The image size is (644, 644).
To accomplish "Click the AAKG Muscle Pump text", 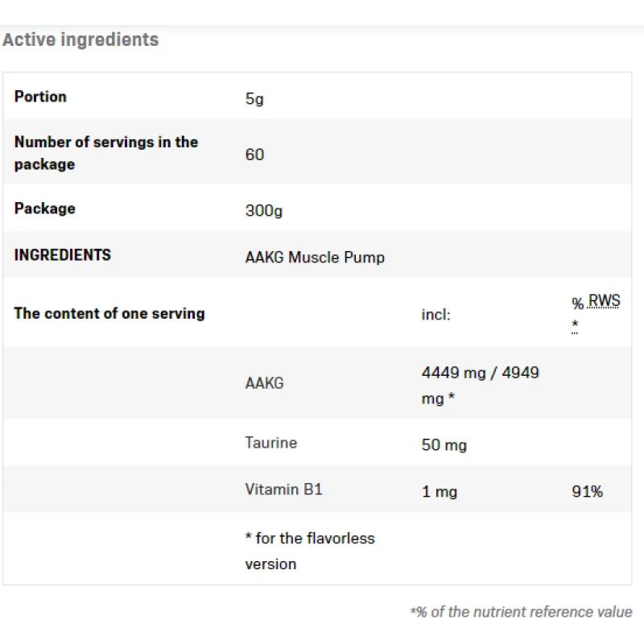I will click(x=315, y=258).
